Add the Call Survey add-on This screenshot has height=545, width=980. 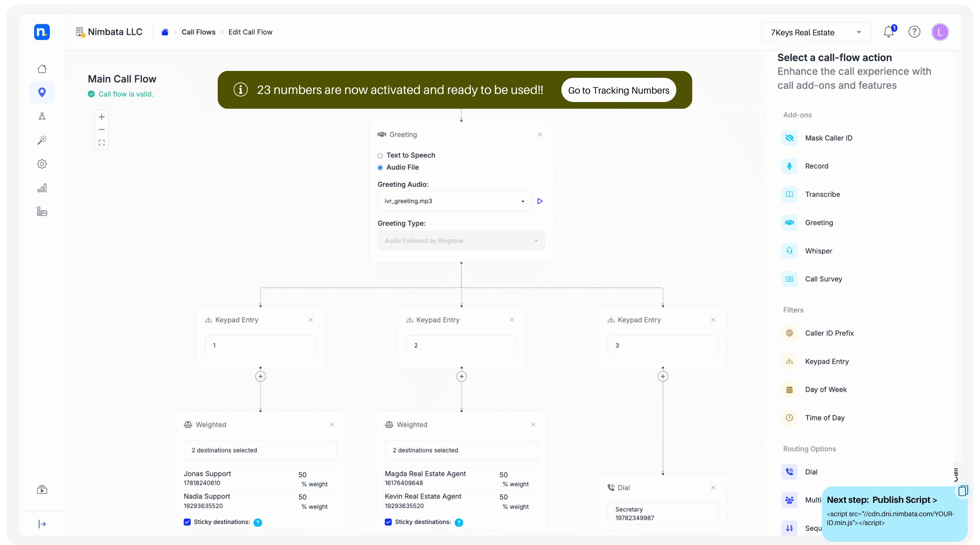[x=812, y=279]
